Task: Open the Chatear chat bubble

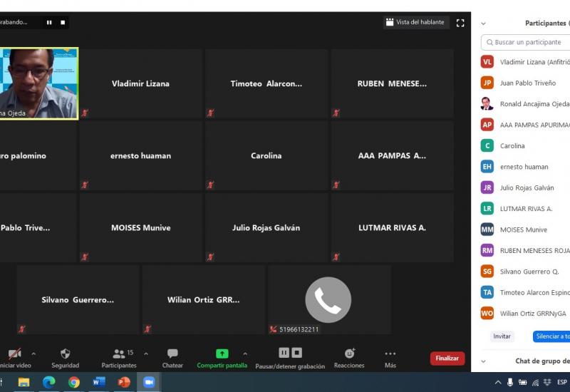Action: click(x=172, y=354)
